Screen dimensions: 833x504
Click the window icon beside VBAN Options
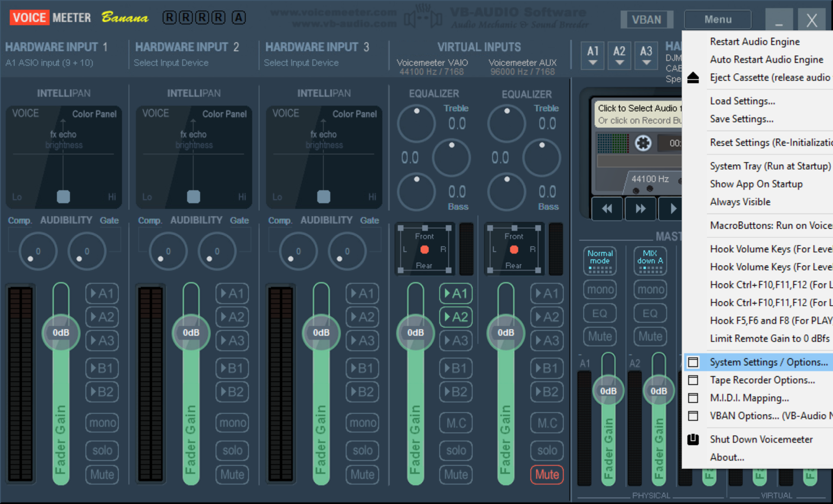(693, 416)
